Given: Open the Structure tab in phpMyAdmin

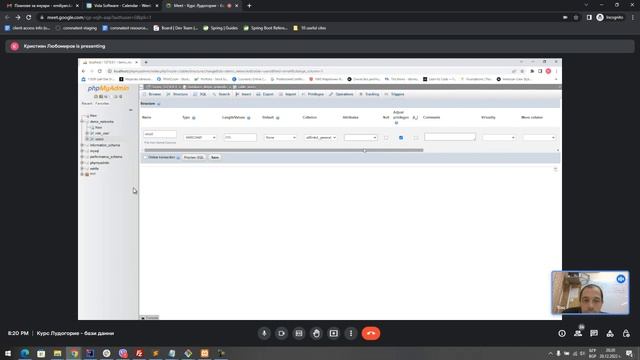Looking at the screenshot, I should coord(178,94).
